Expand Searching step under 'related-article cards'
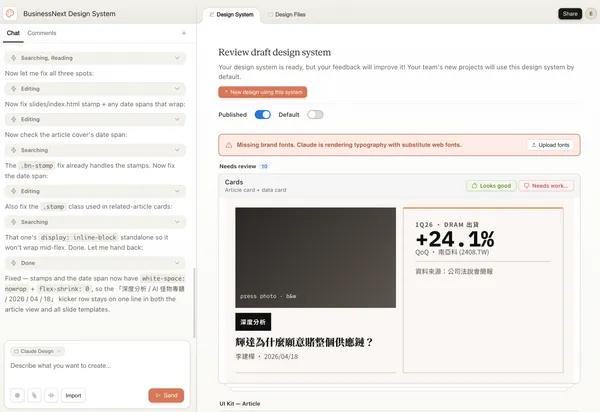 [95, 222]
